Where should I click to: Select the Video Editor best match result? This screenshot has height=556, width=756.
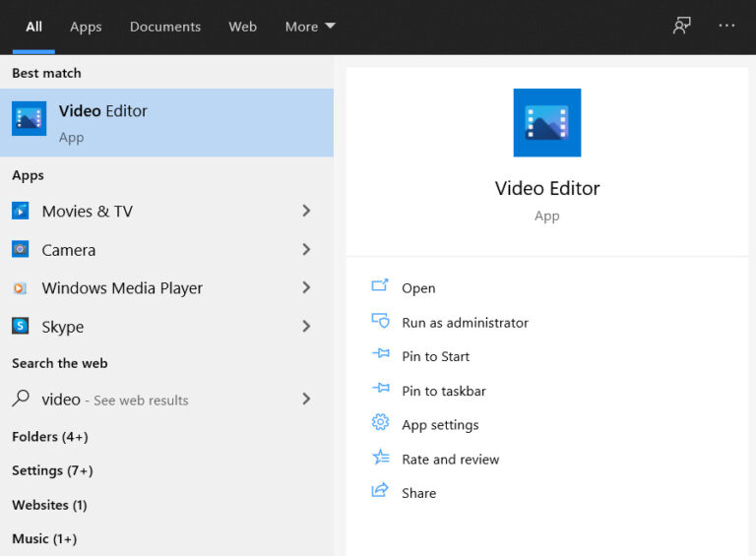(166, 122)
